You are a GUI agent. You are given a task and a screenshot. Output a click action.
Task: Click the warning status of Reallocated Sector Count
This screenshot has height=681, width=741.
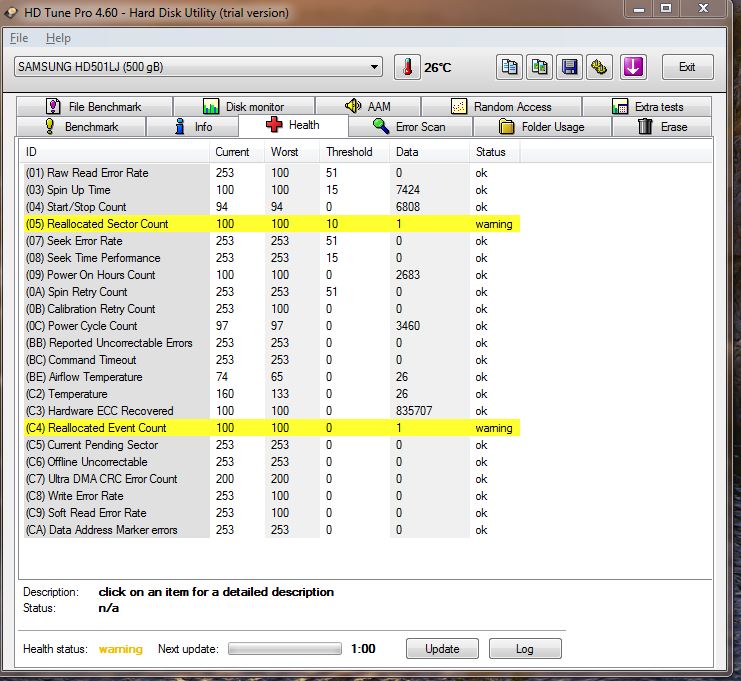pos(494,224)
